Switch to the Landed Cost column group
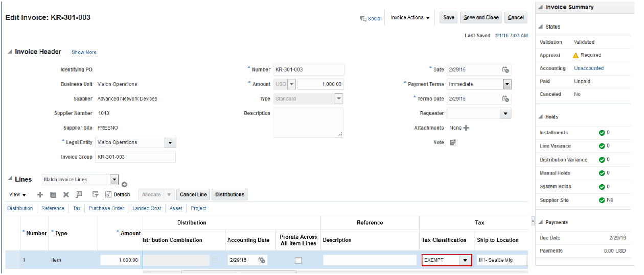The height and width of the screenshot is (275, 644). [147, 208]
